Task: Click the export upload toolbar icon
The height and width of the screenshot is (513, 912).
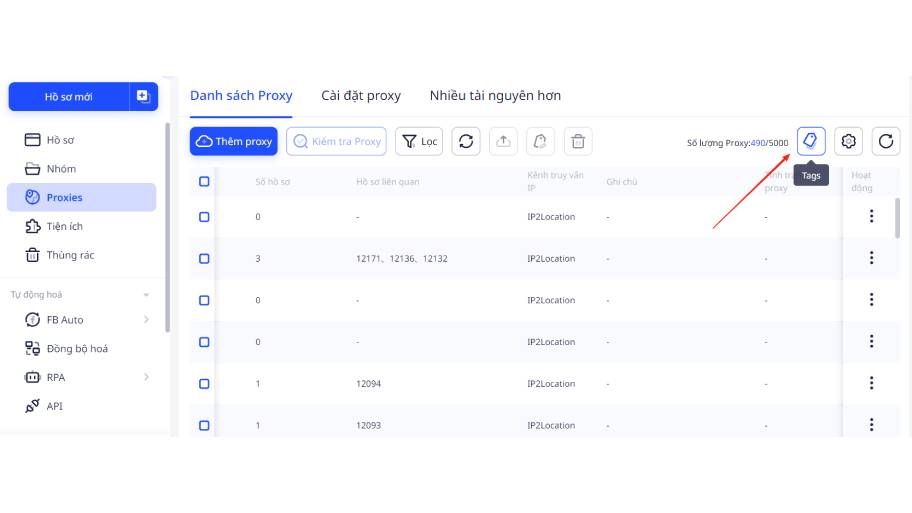Action: coord(503,141)
